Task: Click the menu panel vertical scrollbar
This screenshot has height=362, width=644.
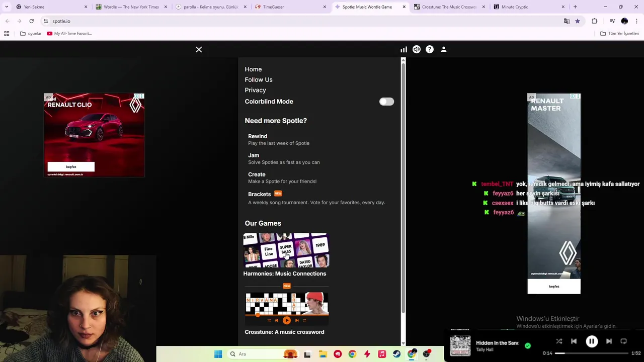Action: (403, 187)
